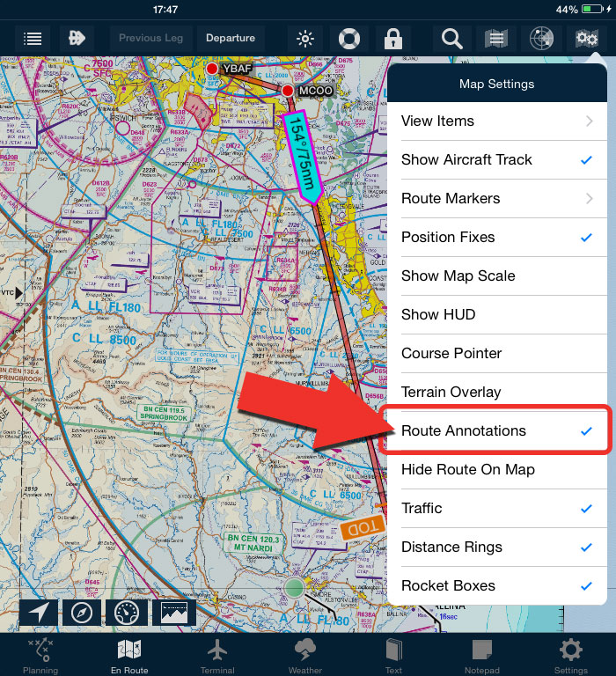Expand the View Items submenu
616x676 pixels.
pyautogui.click(x=497, y=121)
